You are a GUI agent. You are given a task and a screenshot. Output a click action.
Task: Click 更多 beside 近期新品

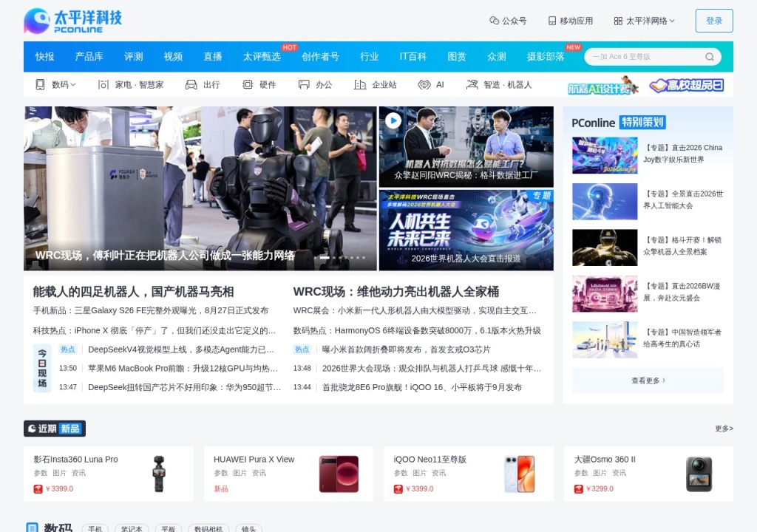click(724, 429)
